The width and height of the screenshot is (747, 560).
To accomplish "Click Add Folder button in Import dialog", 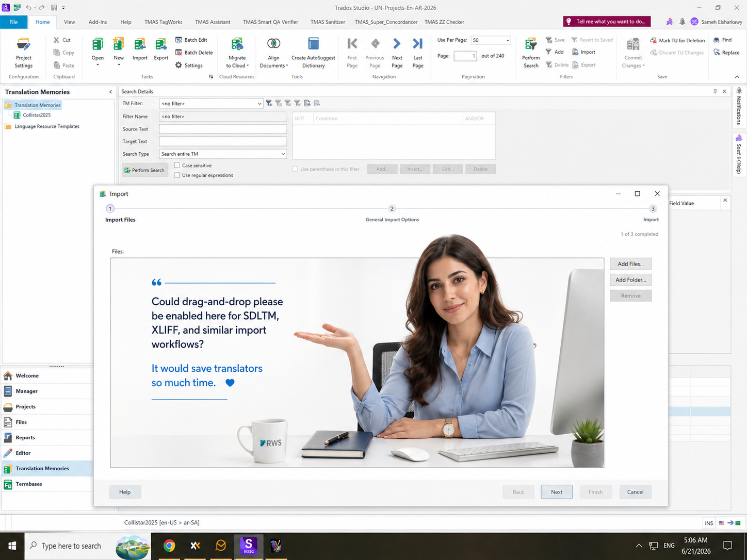I will [630, 279].
